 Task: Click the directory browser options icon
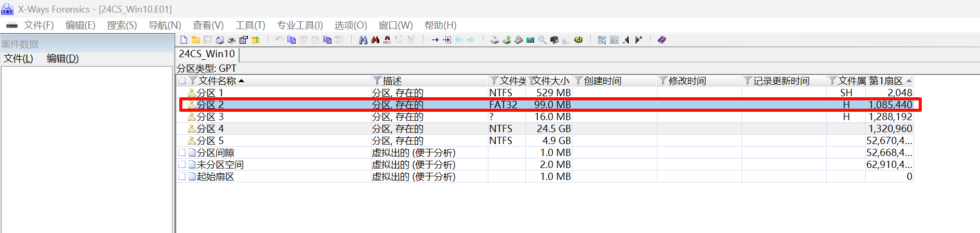(602, 40)
